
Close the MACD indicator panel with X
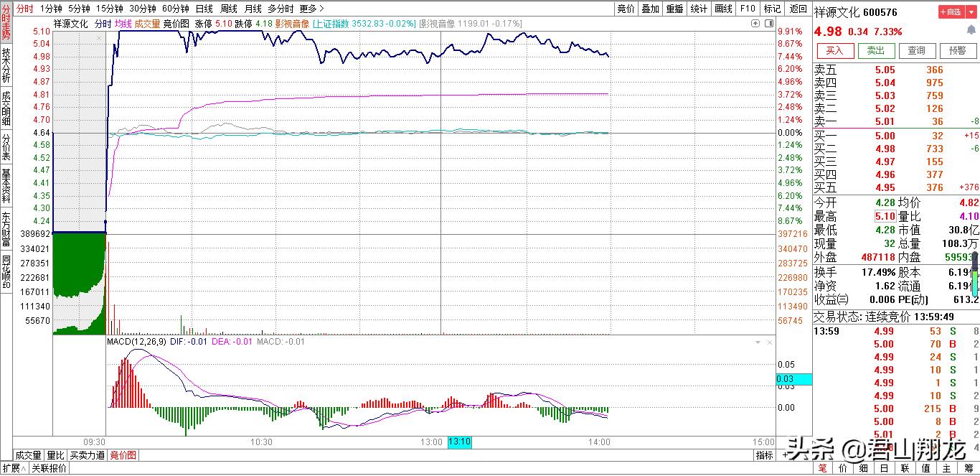click(768, 342)
